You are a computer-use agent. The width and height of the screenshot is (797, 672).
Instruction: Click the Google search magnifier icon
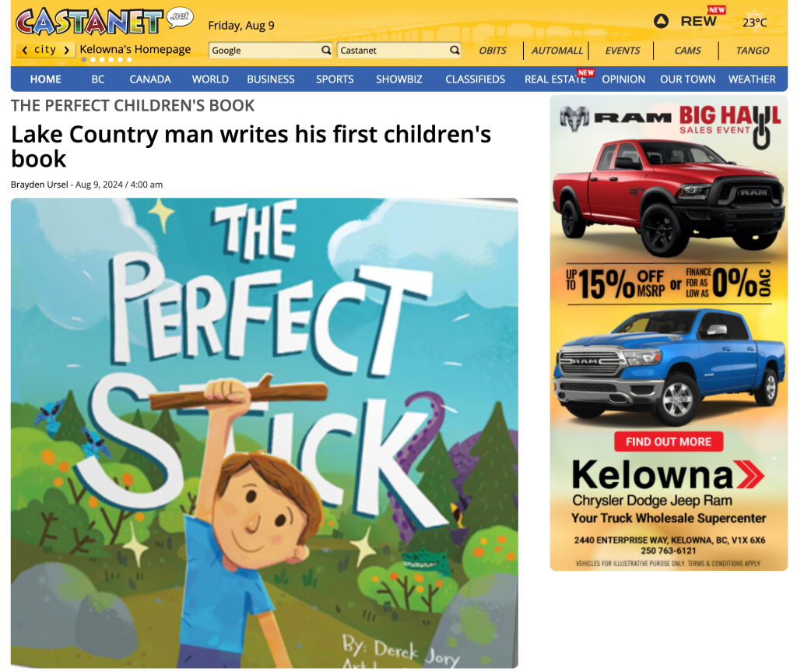[326, 50]
